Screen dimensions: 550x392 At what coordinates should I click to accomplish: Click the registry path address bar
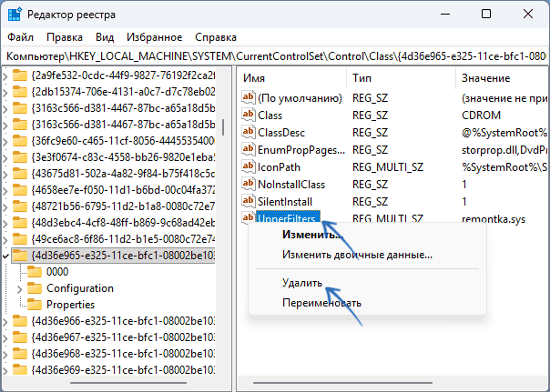pyautogui.click(x=275, y=56)
